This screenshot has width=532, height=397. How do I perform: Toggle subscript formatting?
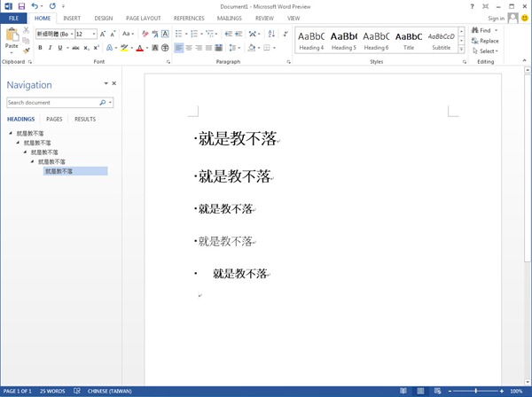(84, 48)
